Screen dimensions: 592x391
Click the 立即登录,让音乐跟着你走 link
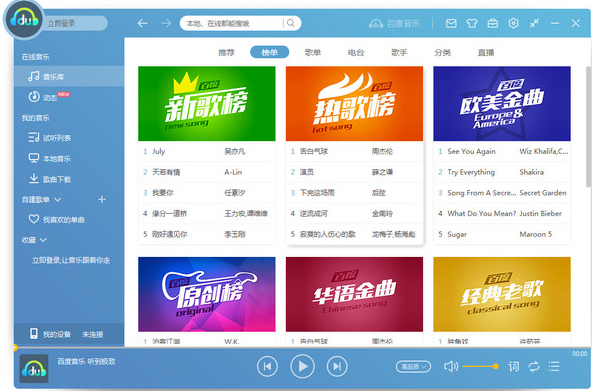coord(71,260)
